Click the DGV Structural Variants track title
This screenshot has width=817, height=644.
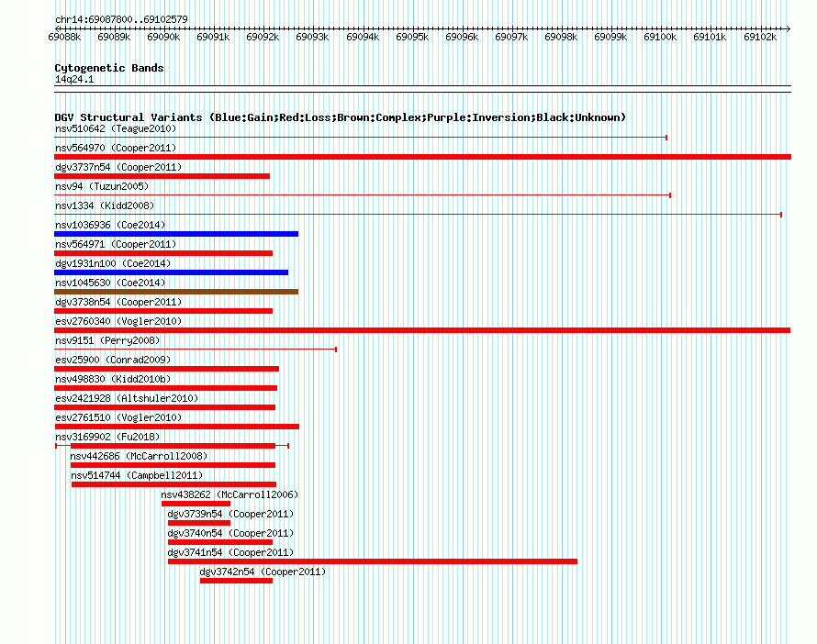(341, 117)
